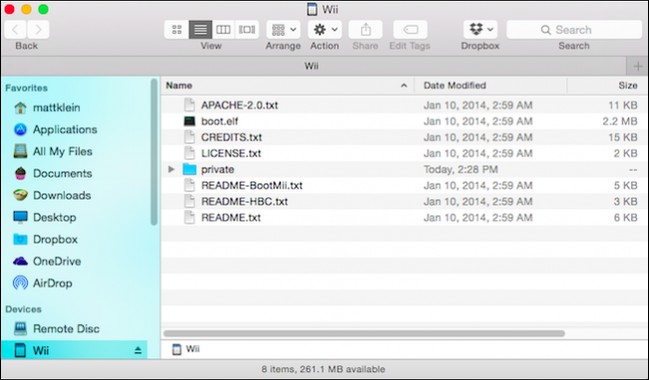Open Desktop in sidebar
Screen dimensions: 649x380
click(44, 217)
